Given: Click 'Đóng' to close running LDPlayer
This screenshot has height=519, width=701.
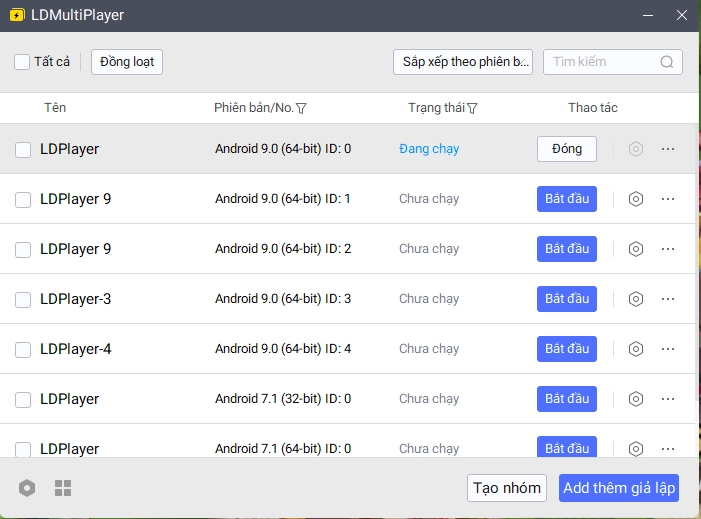Looking at the screenshot, I should (x=566, y=149).
